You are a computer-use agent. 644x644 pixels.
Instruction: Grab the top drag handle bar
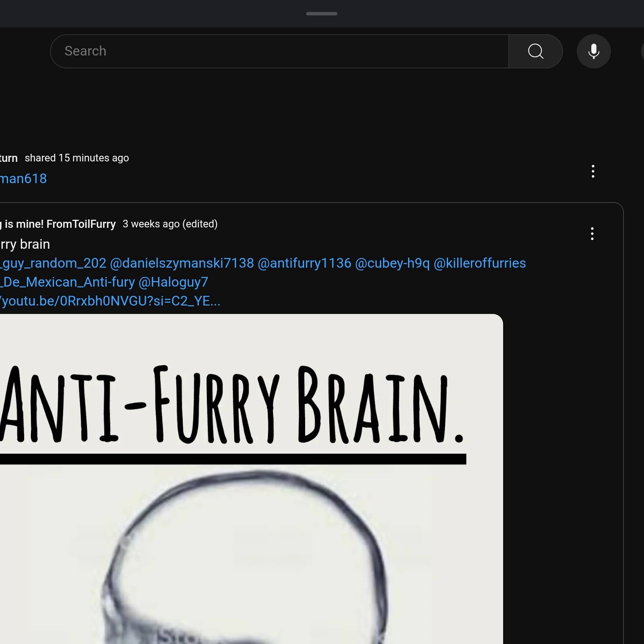pos(322,14)
